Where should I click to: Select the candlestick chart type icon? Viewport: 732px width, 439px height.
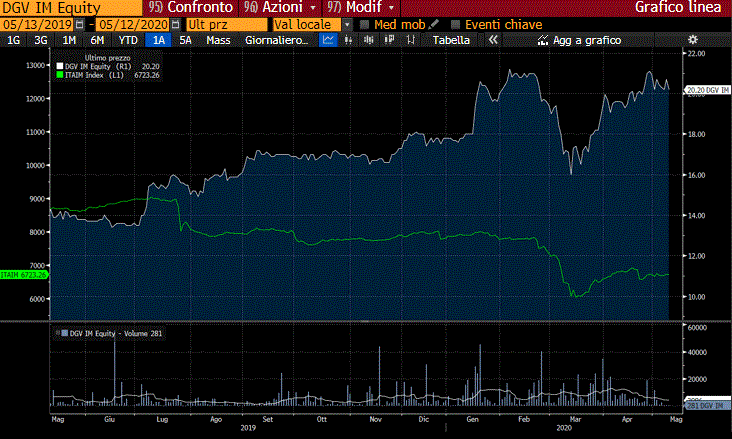[x=369, y=40]
